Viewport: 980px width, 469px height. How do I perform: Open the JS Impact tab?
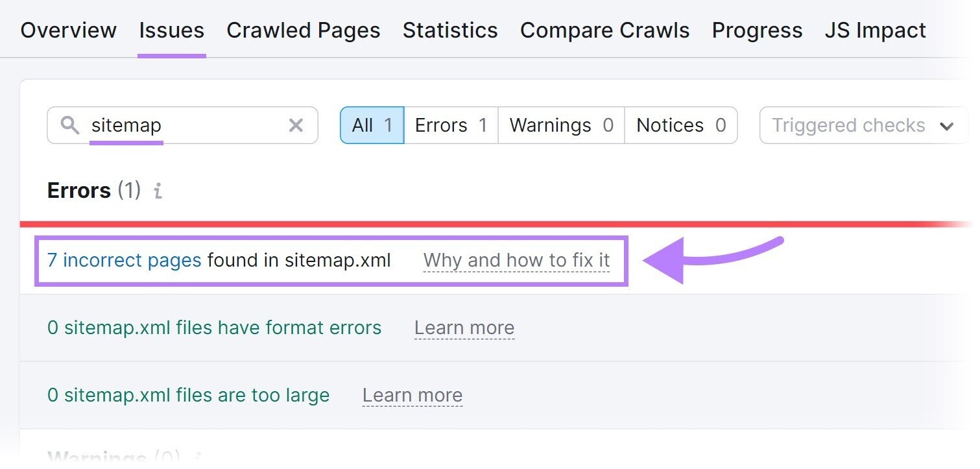click(x=875, y=30)
